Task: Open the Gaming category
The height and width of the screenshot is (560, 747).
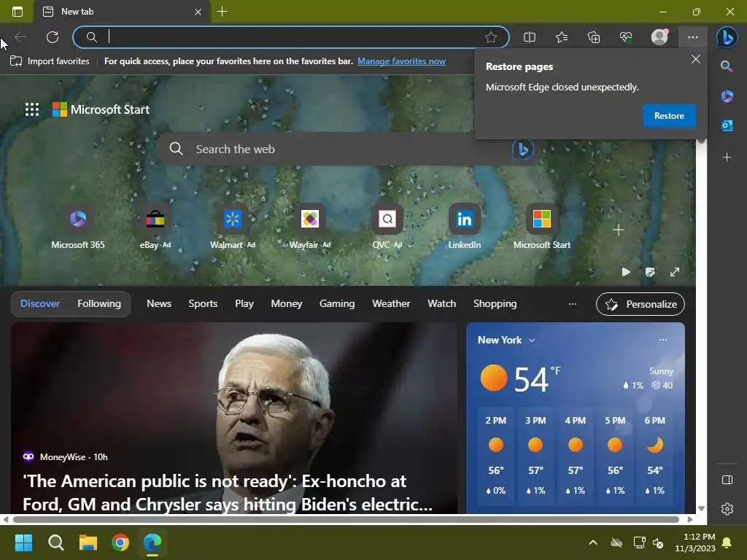Action: pyautogui.click(x=337, y=304)
